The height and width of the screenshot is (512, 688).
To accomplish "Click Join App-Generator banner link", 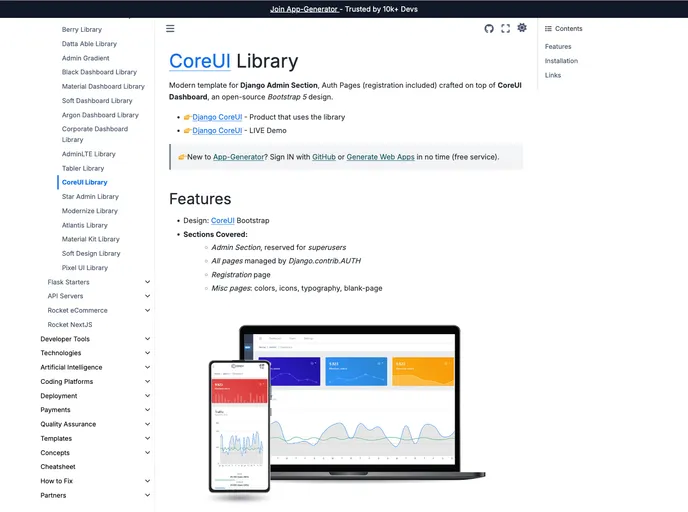I will (305, 9).
